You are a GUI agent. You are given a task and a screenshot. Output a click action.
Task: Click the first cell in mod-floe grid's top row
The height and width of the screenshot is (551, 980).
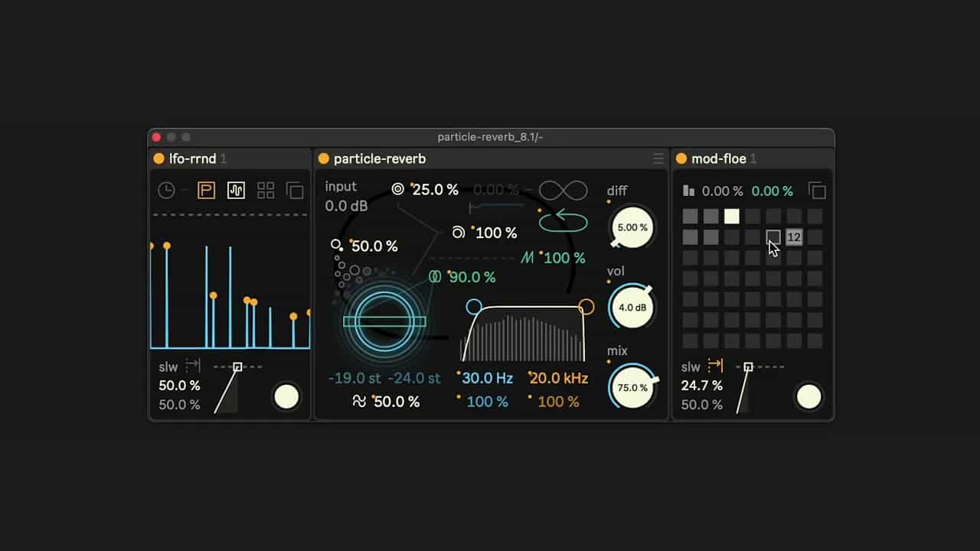click(691, 217)
